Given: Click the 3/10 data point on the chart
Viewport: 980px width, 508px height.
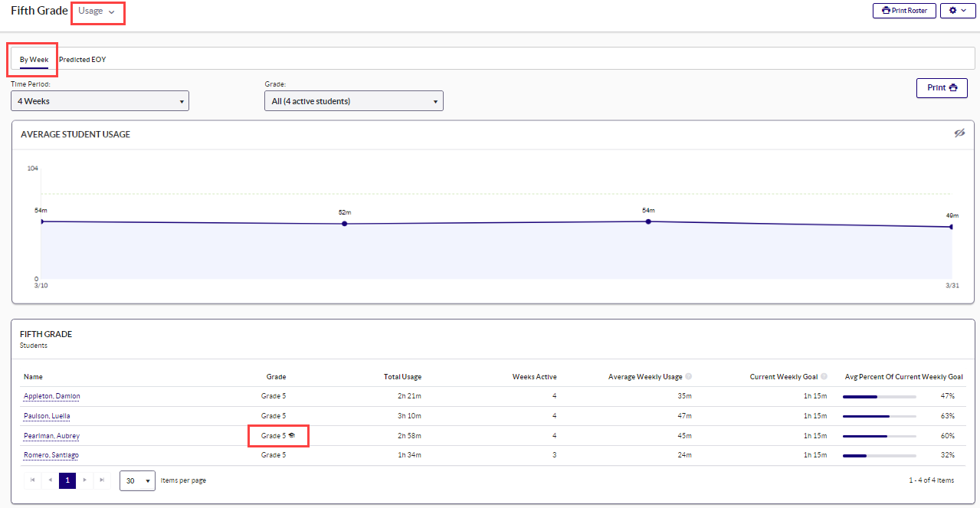Looking at the screenshot, I should point(41,221).
